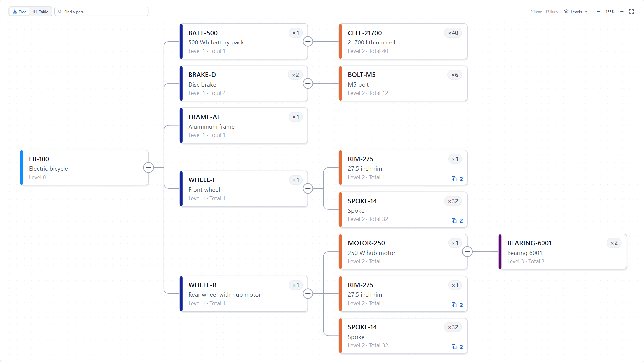Click duplicate count icon on front RIM-275
Viewport: 644px width, 362px height.
pyautogui.click(x=454, y=179)
